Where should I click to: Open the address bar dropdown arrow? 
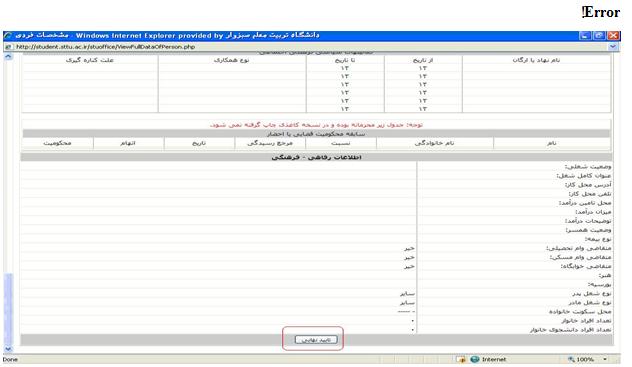tap(613, 47)
